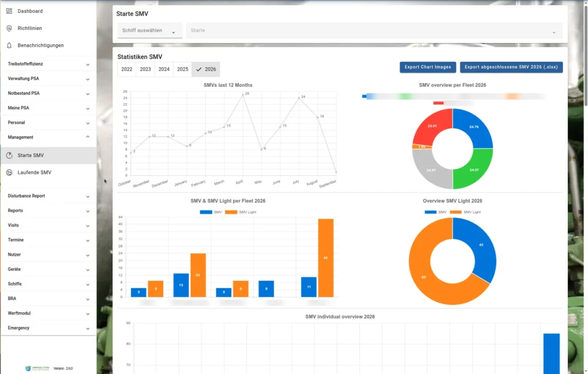This screenshot has height=374, width=588.
Task: Click orange bar labeled 24
Action: 198,275
